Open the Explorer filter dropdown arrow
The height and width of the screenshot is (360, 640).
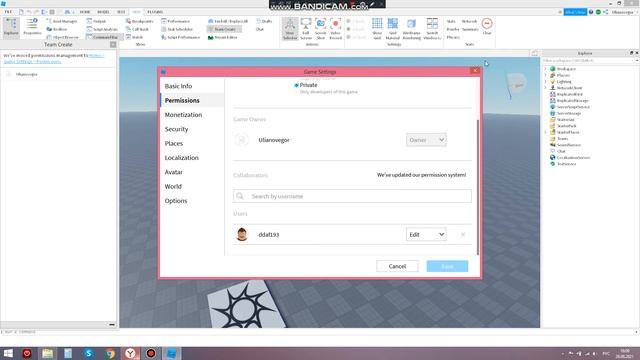[637, 60]
